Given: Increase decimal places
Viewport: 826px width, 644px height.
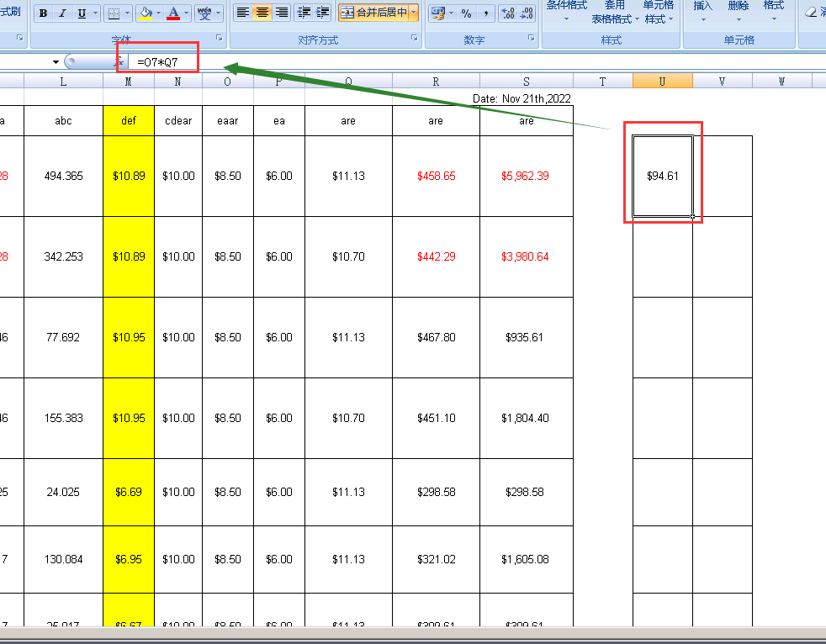Looking at the screenshot, I should (507, 13).
